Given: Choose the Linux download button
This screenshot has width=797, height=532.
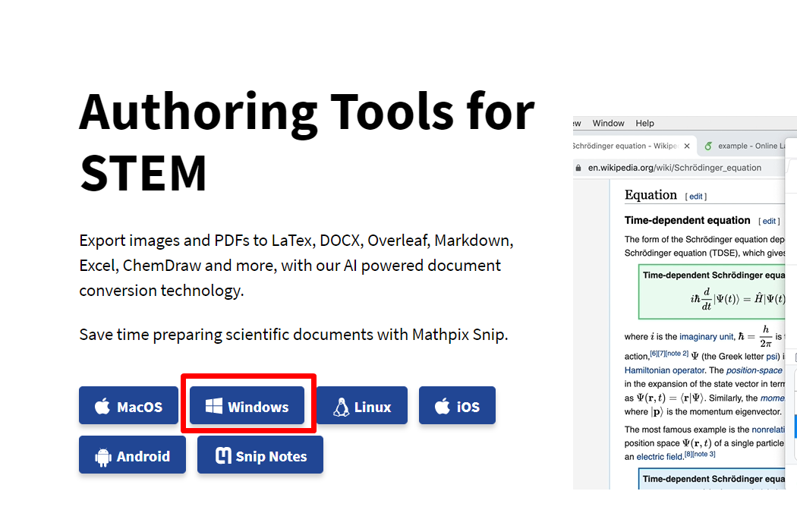Looking at the screenshot, I should click(362, 405).
